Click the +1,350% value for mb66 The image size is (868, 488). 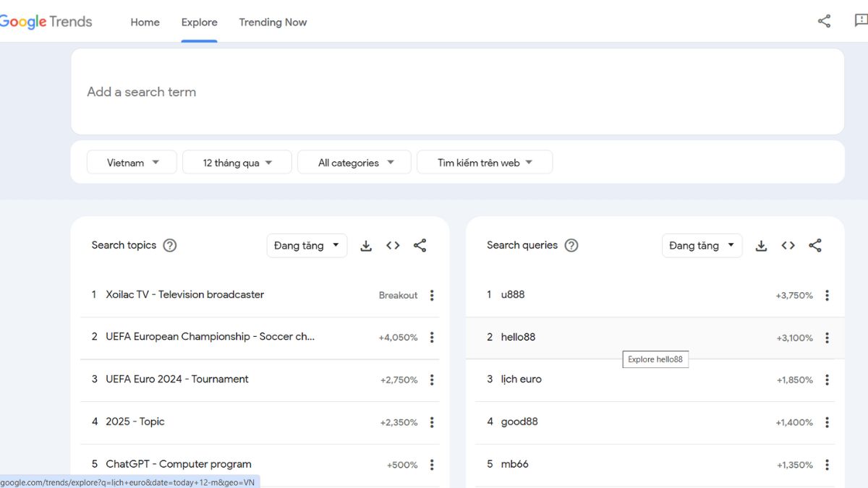pyautogui.click(x=795, y=465)
